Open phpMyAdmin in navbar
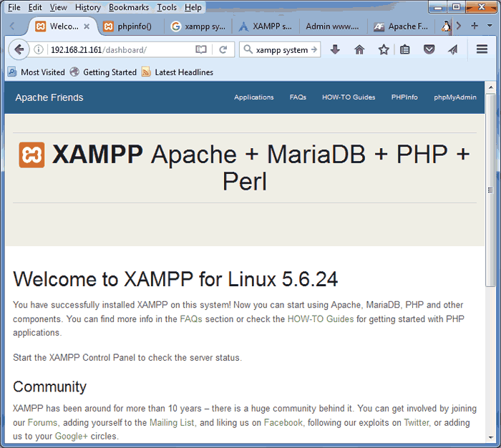501x448 pixels. pos(455,97)
